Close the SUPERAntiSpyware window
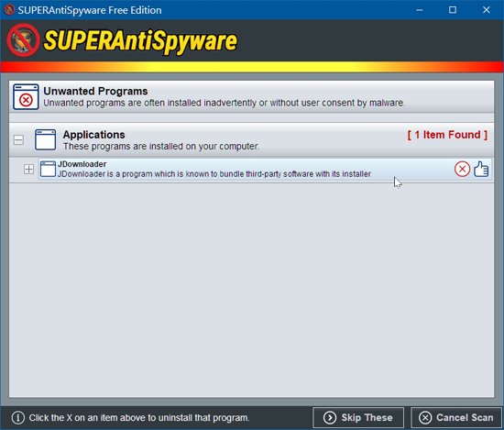The width and height of the screenshot is (504, 430). pyautogui.click(x=487, y=10)
